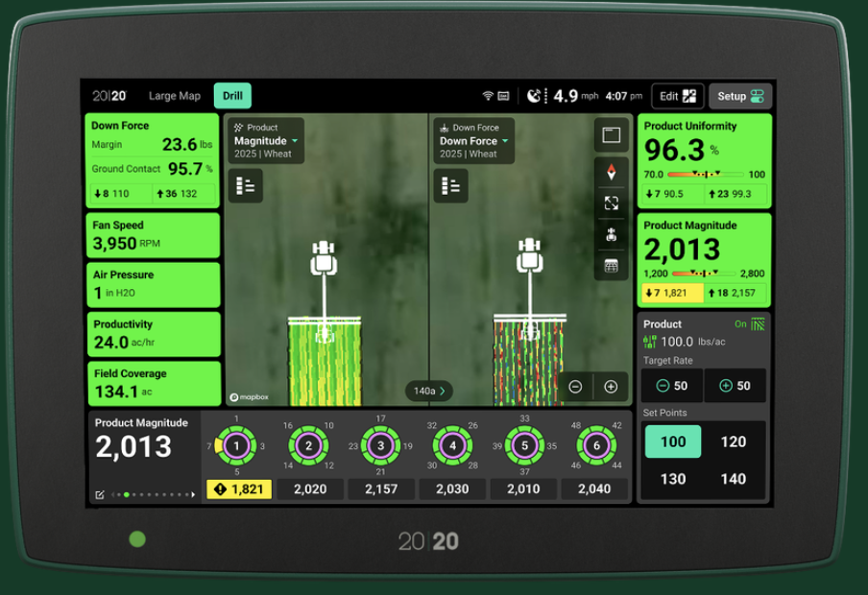
Task: Click the Edit layout button
Action: point(678,96)
